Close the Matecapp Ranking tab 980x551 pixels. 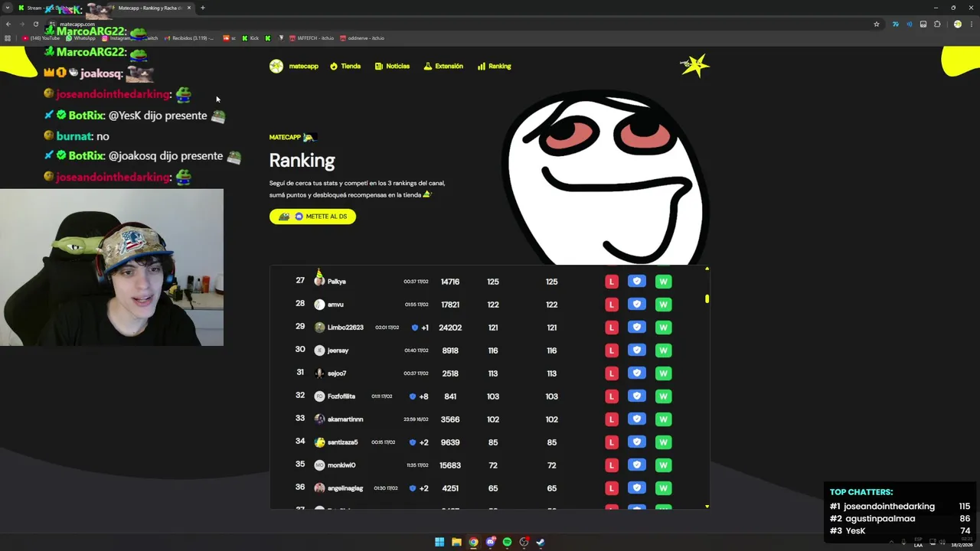click(189, 8)
